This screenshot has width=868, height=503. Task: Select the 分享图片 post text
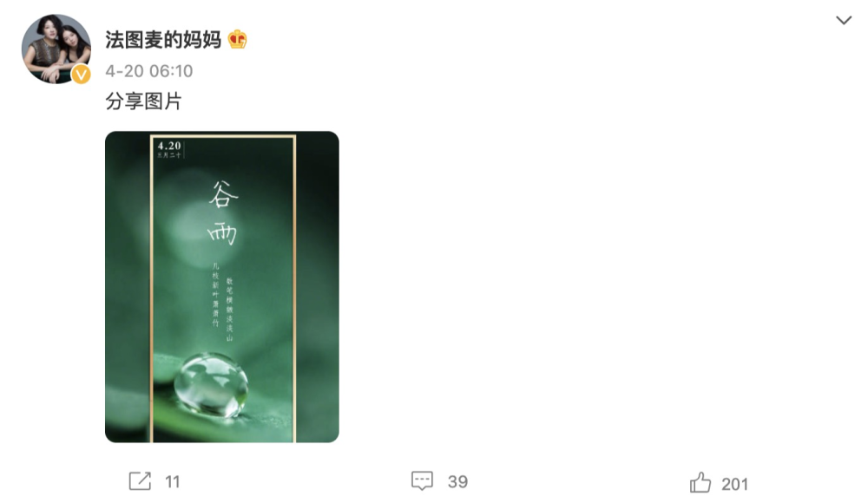tap(143, 101)
